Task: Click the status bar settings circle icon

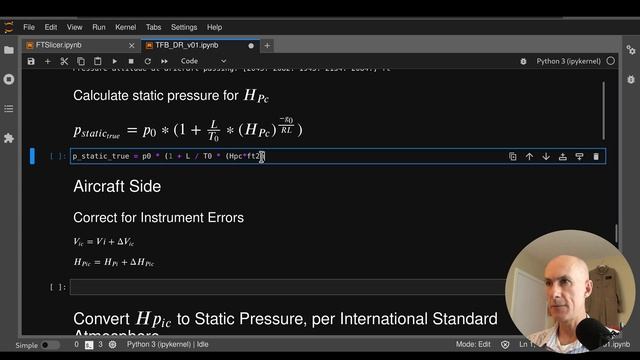Action: (112, 344)
